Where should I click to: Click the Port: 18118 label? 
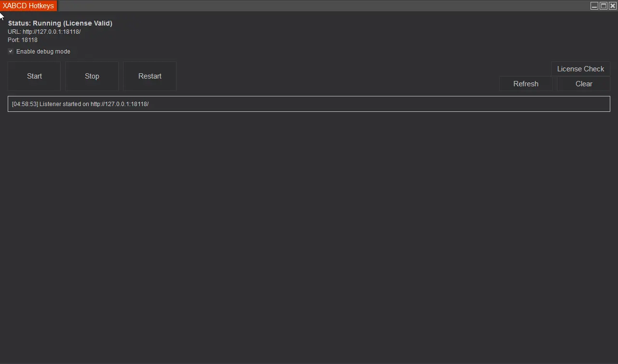pyautogui.click(x=23, y=40)
